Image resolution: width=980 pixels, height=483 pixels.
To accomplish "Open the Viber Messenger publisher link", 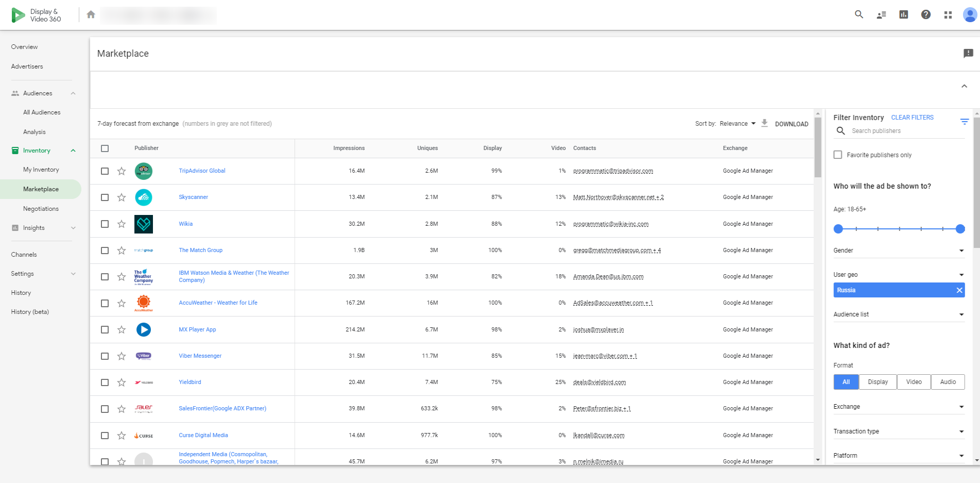I will [200, 356].
